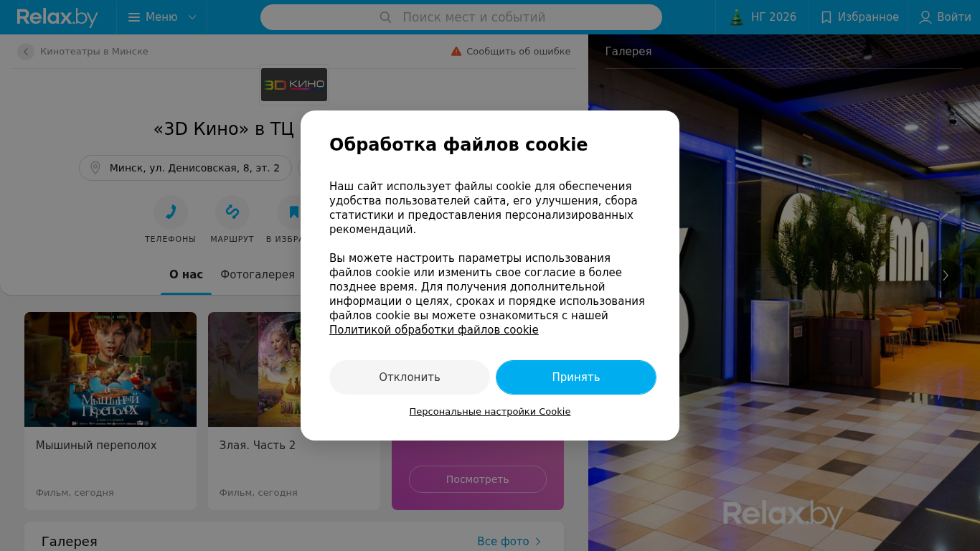Accept cookies with Принять button

pos(576,377)
